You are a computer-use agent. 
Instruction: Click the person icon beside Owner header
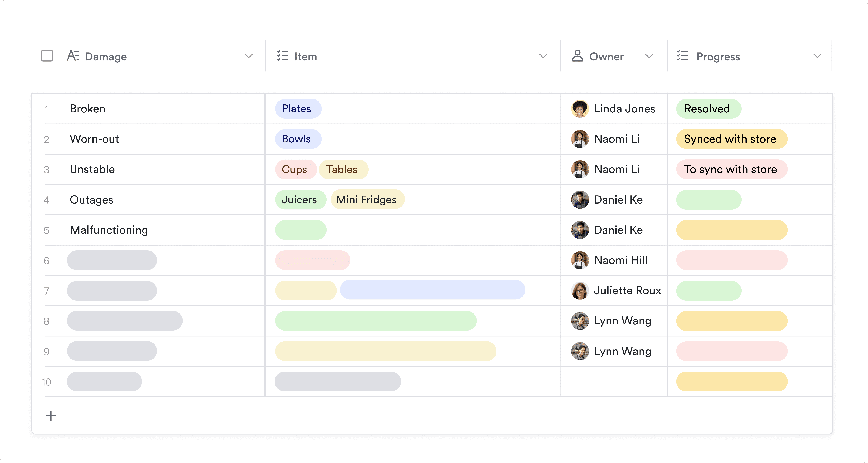click(577, 56)
